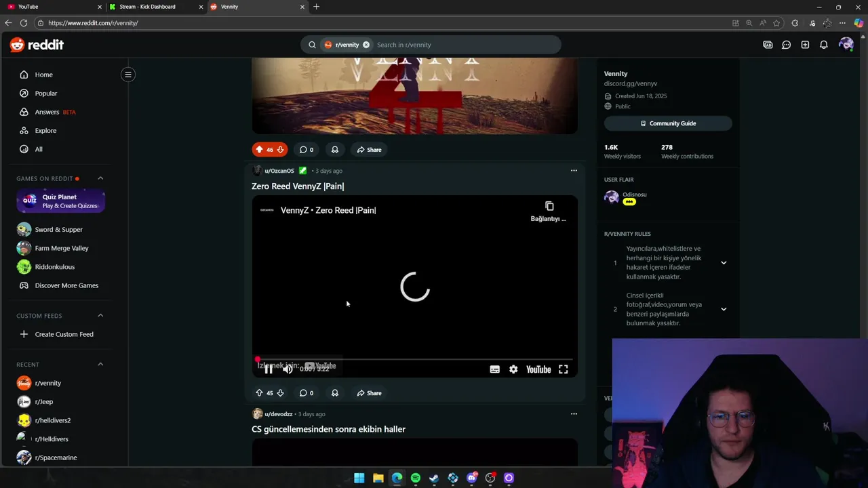Downvote the post with 46 points
This screenshot has height=488, width=868.
point(280,150)
